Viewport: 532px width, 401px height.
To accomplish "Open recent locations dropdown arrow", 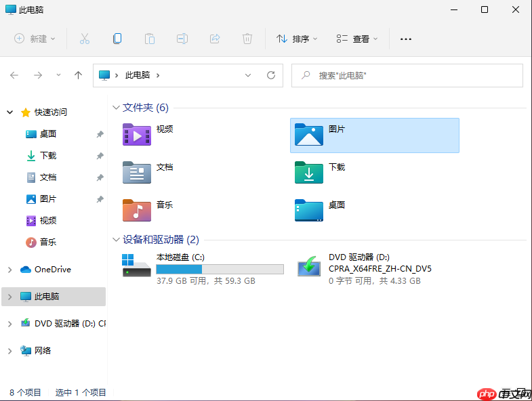I will point(58,75).
